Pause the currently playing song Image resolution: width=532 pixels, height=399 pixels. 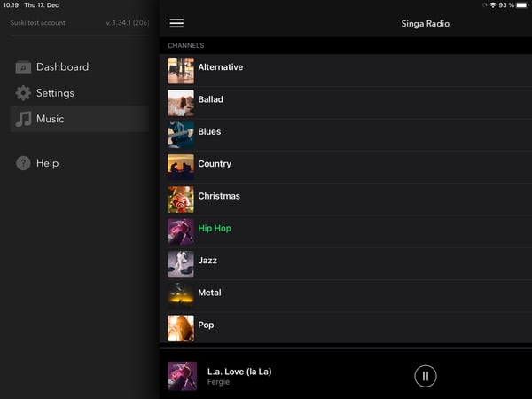point(426,376)
